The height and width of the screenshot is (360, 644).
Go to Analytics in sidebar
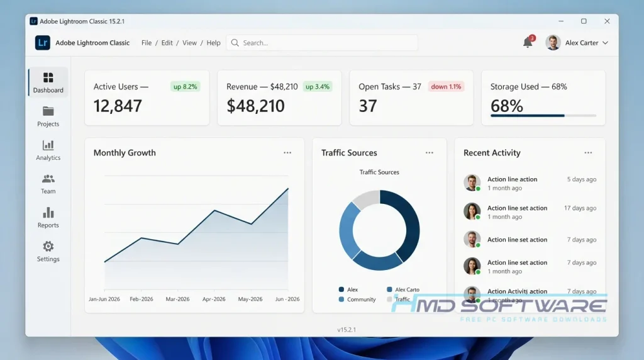(x=48, y=150)
